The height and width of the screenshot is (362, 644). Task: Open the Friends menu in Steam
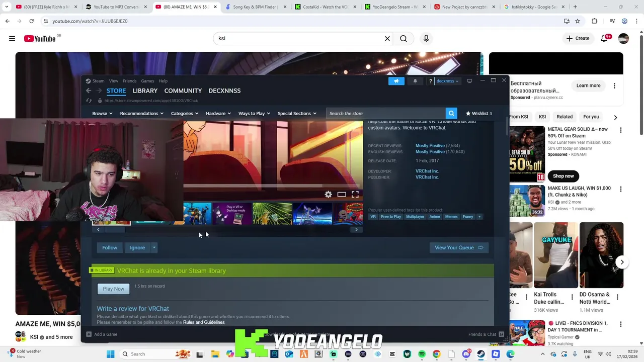(130, 81)
